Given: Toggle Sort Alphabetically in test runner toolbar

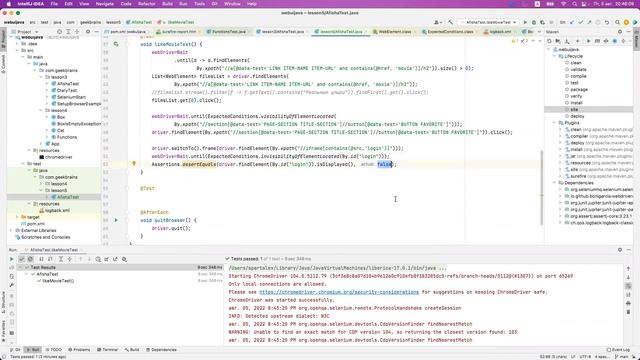Looking at the screenshot, I should (41, 259).
